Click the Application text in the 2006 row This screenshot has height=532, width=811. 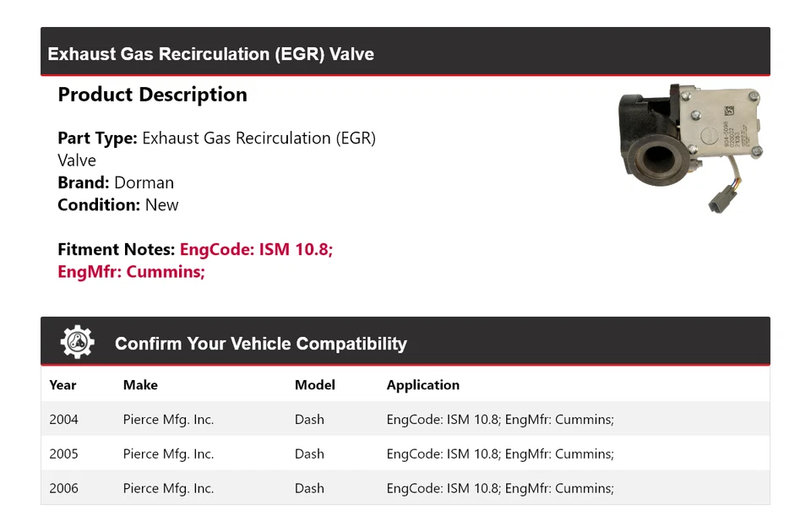coord(499,488)
